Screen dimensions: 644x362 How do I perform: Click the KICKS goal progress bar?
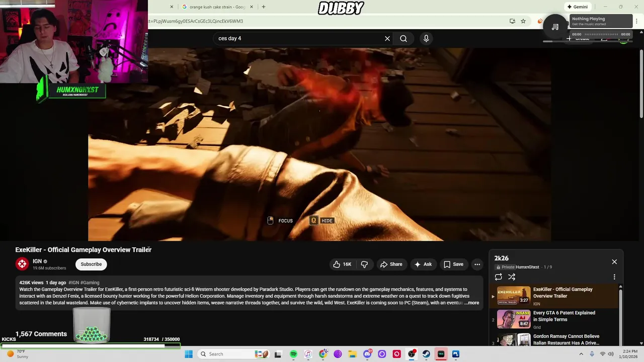91,345
